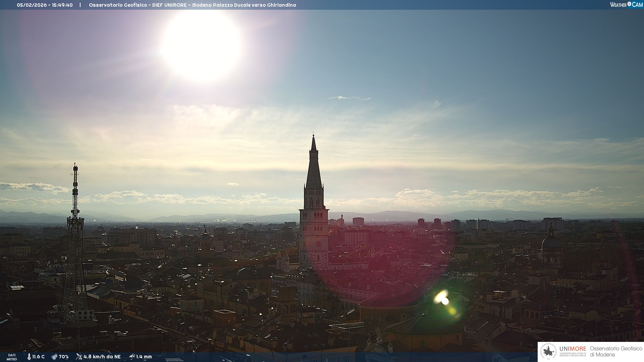Click the UNIMORE university seal emblem

tap(548, 352)
